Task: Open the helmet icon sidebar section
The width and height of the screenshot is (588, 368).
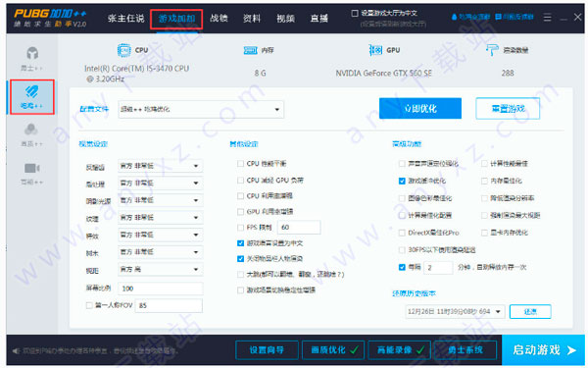Action: [32, 58]
